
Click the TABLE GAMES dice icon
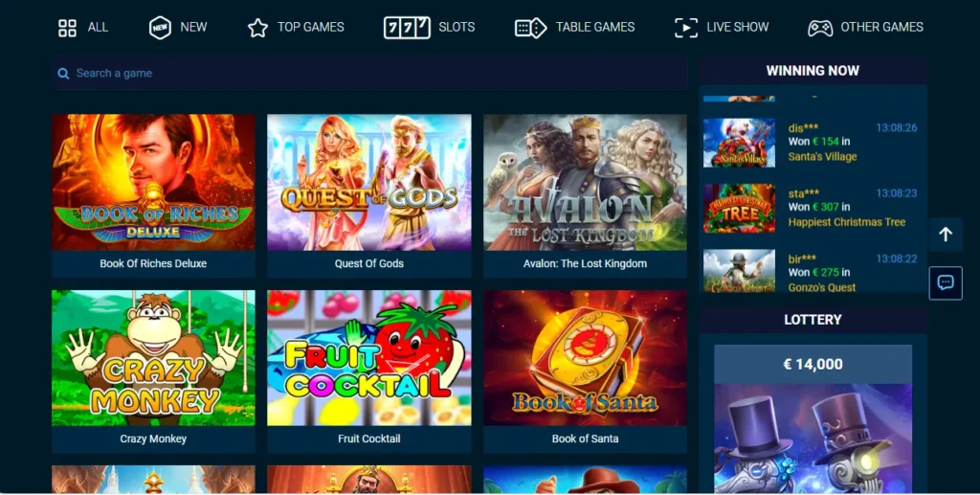click(x=530, y=28)
